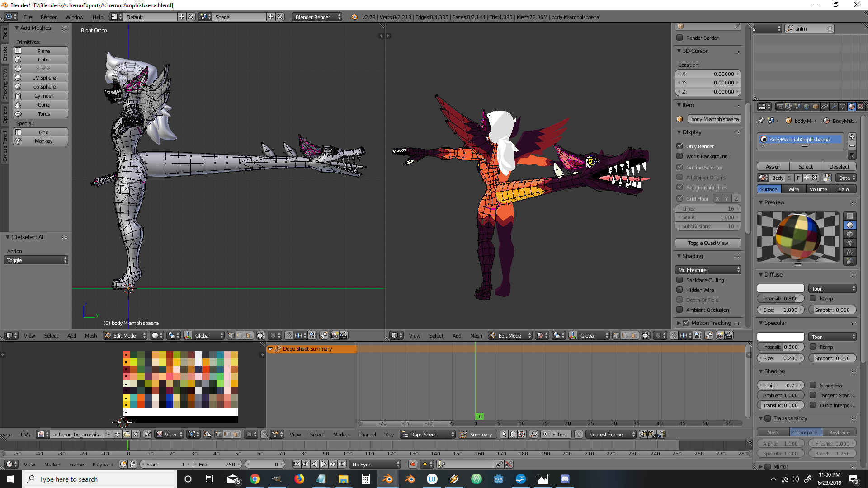Remove the material slot with minus
Viewport: 868px width, 488px height.
852,146
